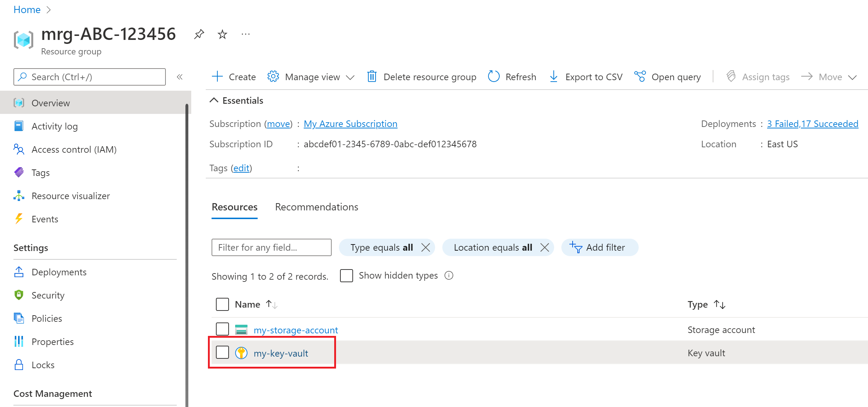Pin mrg-ABC-123456 to dashboard
The width and height of the screenshot is (868, 407).
199,34
